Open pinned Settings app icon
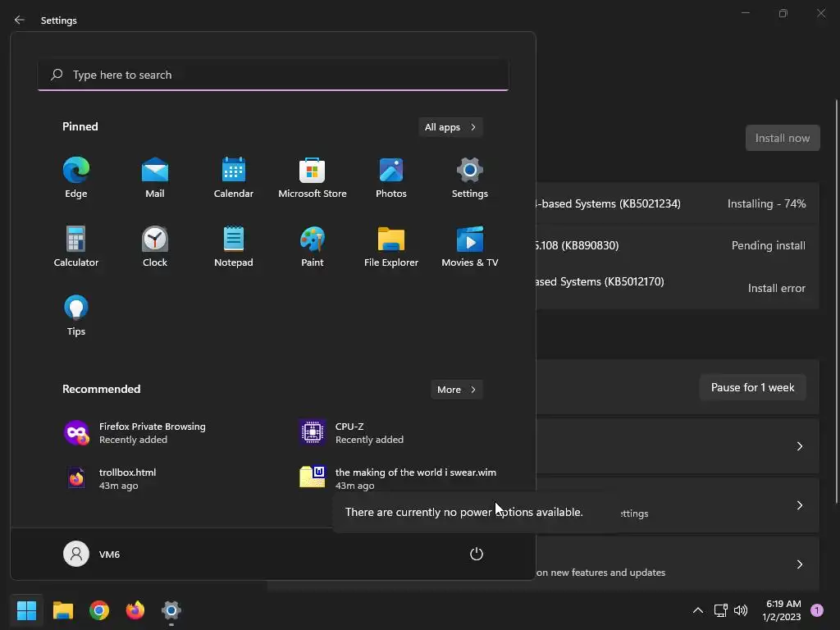This screenshot has height=630, width=840. pos(470,178)
